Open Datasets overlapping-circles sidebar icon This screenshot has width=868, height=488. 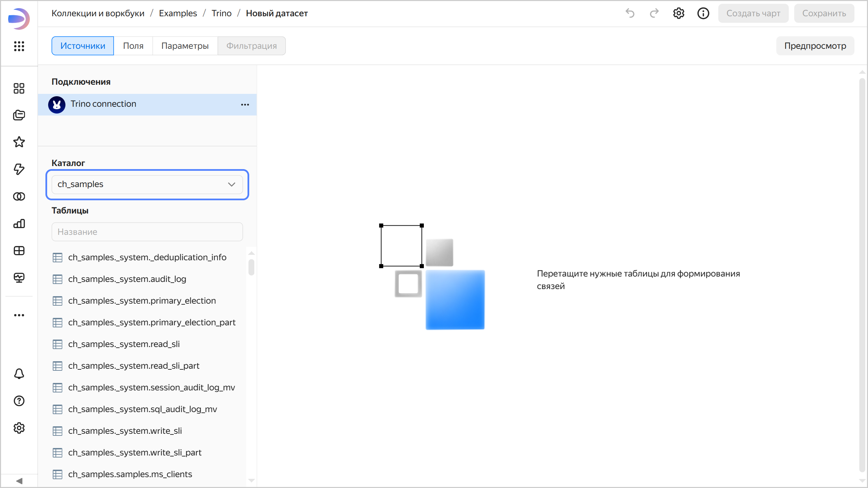coord(19,197)
